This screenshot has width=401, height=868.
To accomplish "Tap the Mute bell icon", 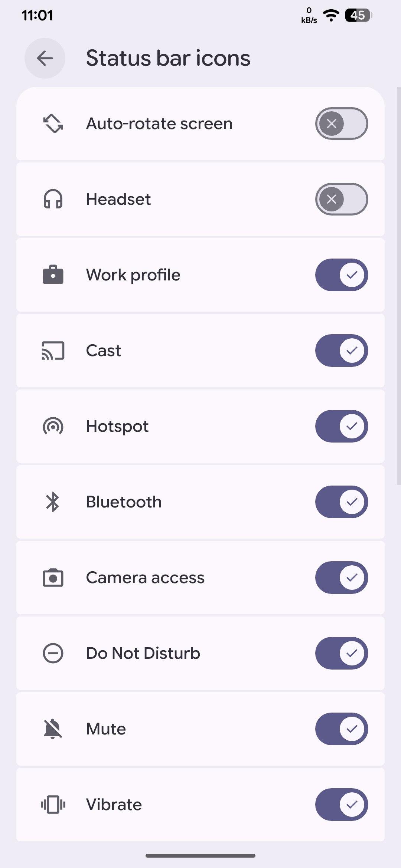I will pyautogui.click(x=53, y=729).
